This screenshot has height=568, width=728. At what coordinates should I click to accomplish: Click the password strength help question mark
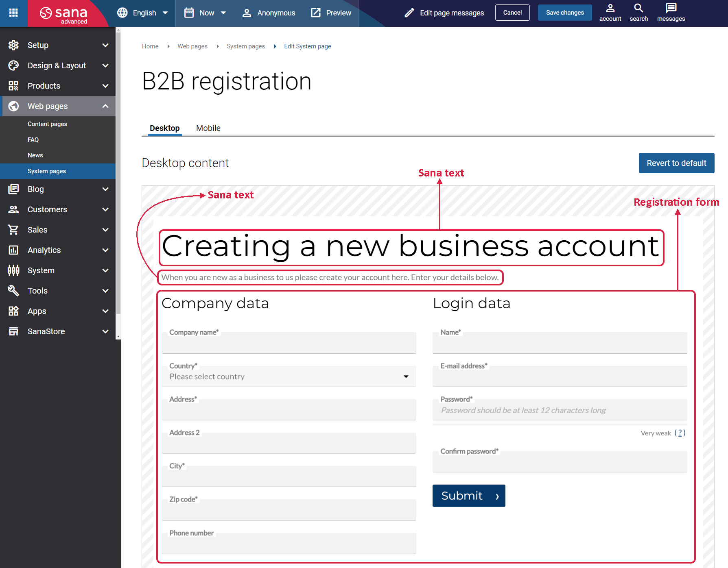[x=680, y=433]
